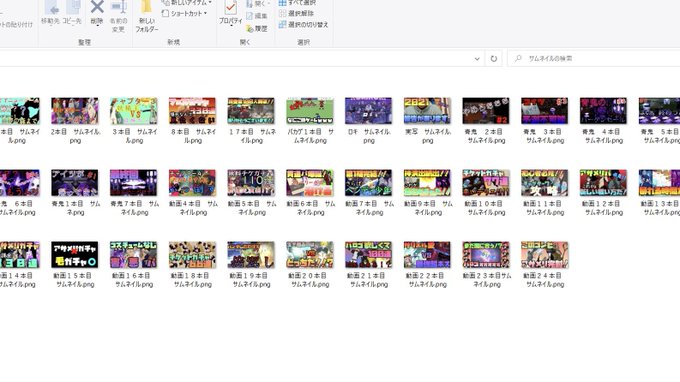Select thumbnail 動画21本目 サムネイル.png
Screen dimensions: 680x382
(x=369, y=255)
